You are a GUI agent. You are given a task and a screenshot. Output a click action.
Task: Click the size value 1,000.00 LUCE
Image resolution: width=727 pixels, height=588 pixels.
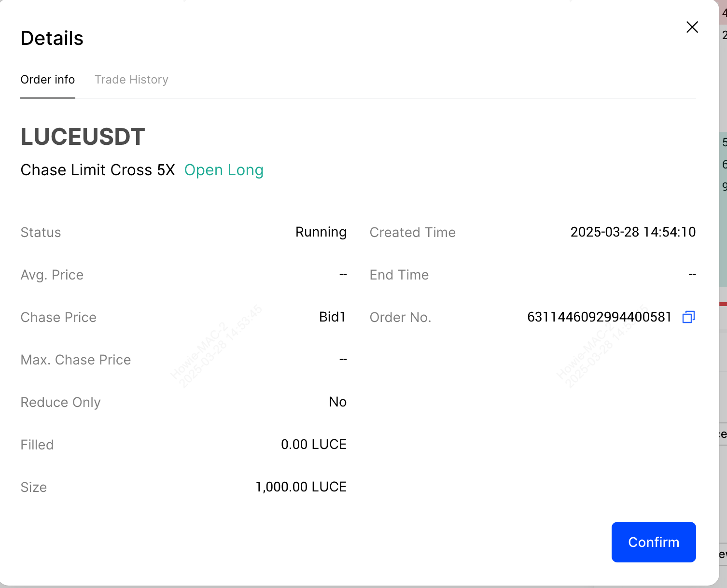(301, 487)
